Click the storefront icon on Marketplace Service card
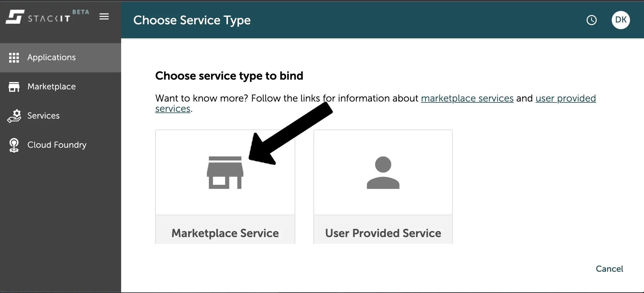This screenshot has width=644, height=293. coord(225,172)
